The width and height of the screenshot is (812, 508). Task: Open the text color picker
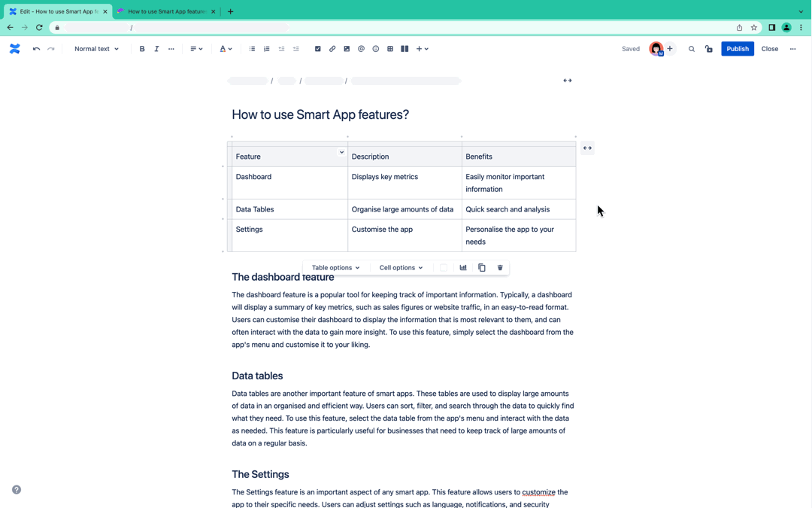[226, 49]
